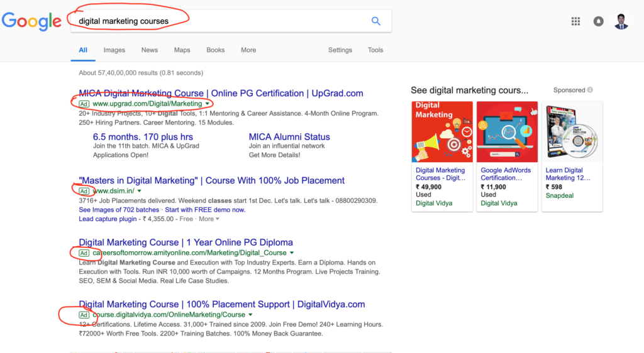Expand dropdown arrow beside digitalvidya.com URL
The image size is (644, 353).
click(x=250, y=315)
